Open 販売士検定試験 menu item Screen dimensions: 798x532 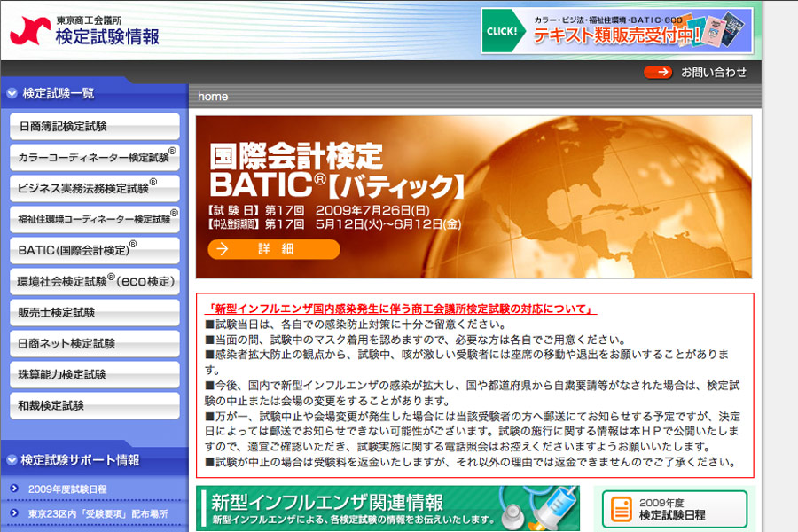[x=95, y=313]
